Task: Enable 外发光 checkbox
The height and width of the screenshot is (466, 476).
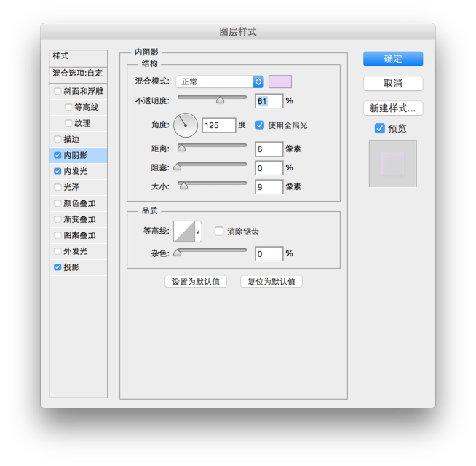Action: click(x=57, y=251)
